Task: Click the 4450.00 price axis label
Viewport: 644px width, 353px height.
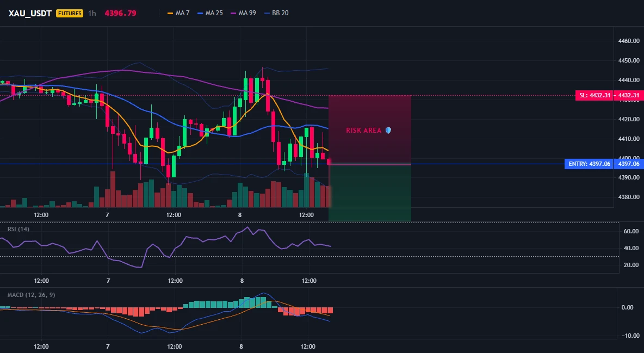Action: tap(629, 60)
